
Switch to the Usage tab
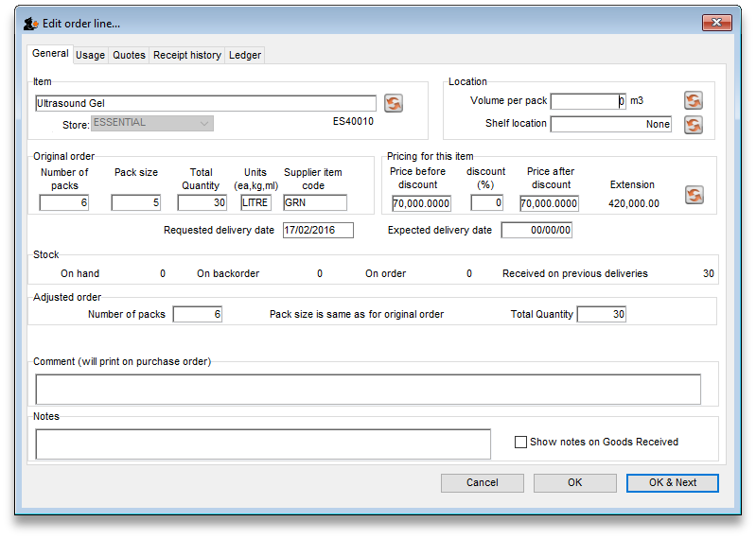pos(90,55)
